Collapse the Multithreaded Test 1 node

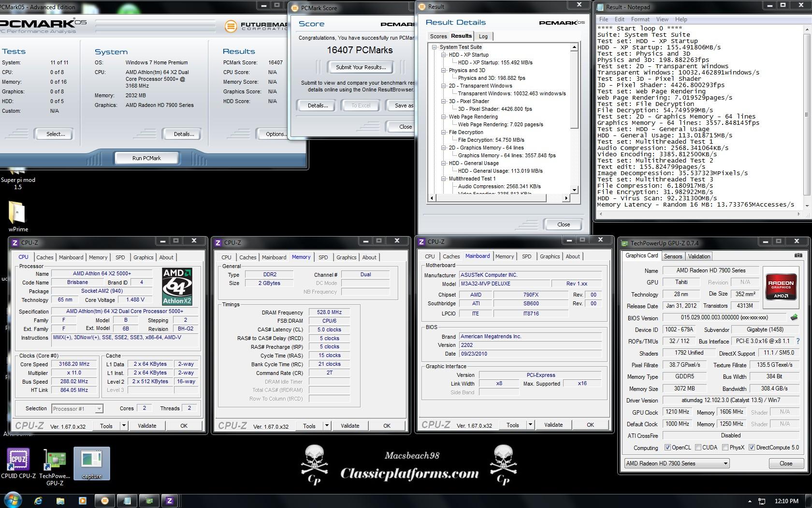pos(444,179)
